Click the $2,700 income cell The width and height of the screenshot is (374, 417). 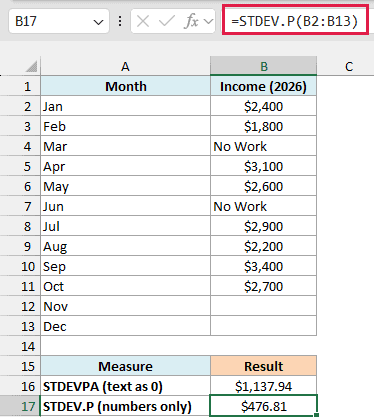[x=264, y=286]
